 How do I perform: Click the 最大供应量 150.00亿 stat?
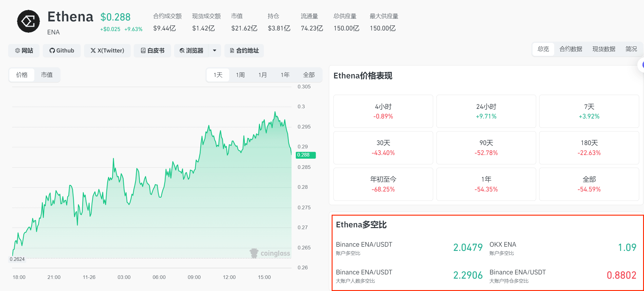[384, 22]
